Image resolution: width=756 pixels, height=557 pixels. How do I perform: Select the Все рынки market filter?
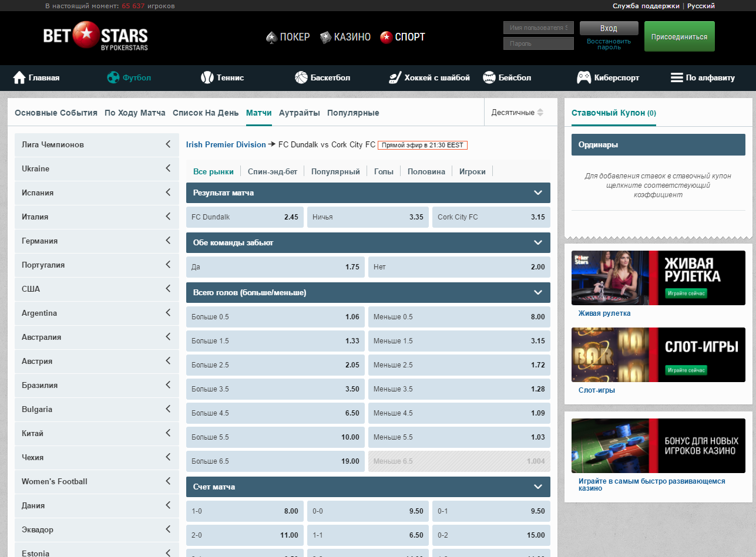[x=213, y=171]
